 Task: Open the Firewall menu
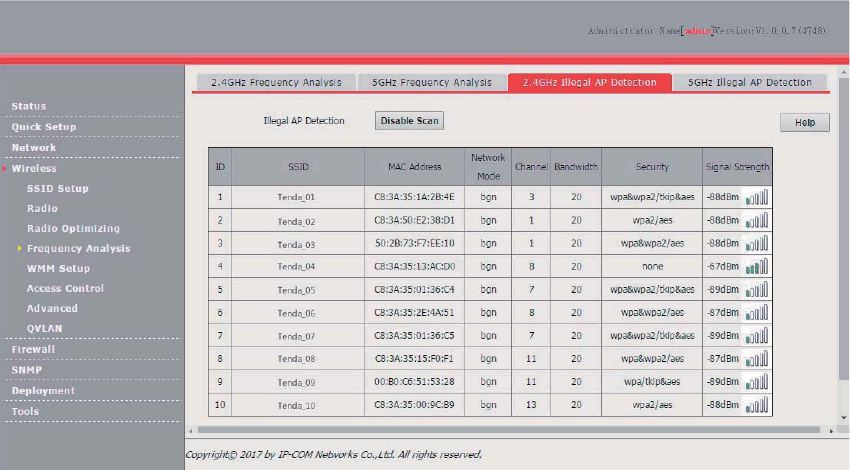point(33,350)
